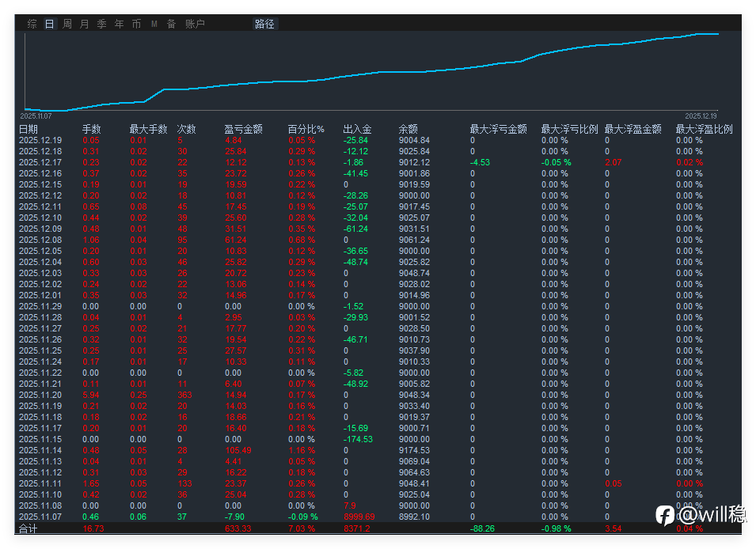The height and width of the screenshot is (549, 756).
Task: Click the 最大浮盈比例 column header
Action: pos(705,129)
